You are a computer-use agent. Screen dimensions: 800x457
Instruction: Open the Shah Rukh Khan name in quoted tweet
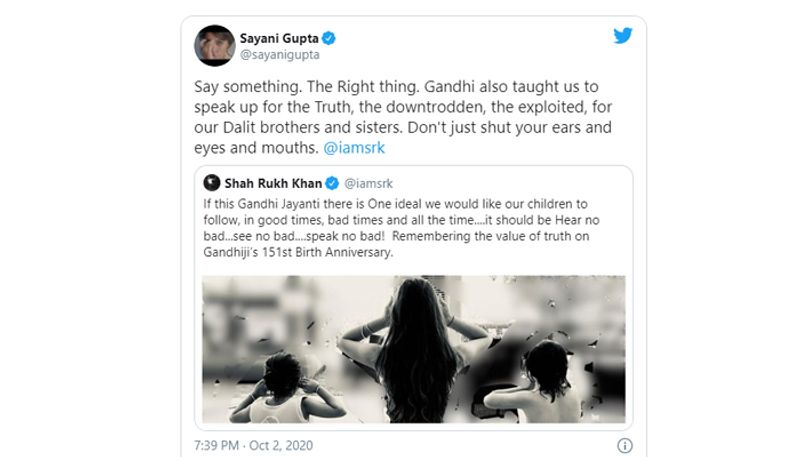(273, 183)
